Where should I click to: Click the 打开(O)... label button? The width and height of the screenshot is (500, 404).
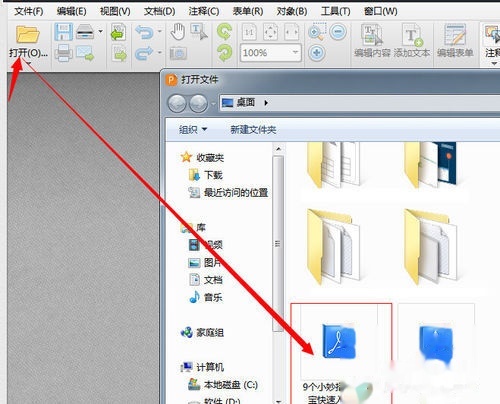[28, 53]
